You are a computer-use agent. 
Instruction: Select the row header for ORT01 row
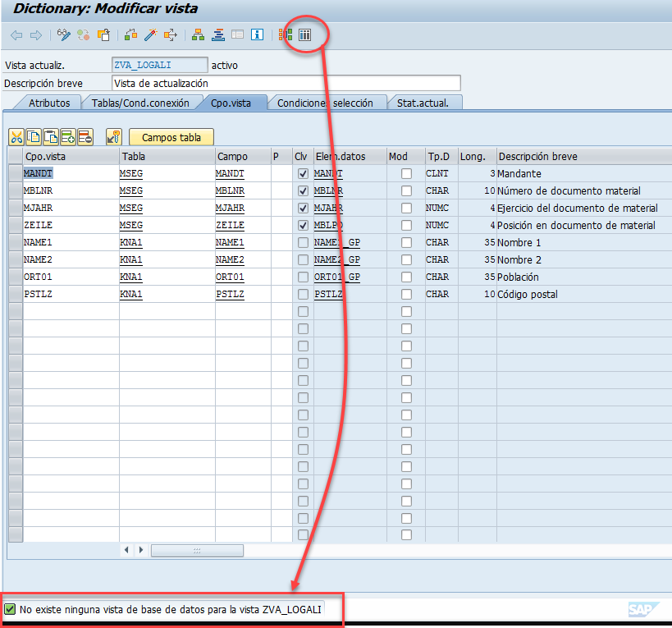(16, 277)
